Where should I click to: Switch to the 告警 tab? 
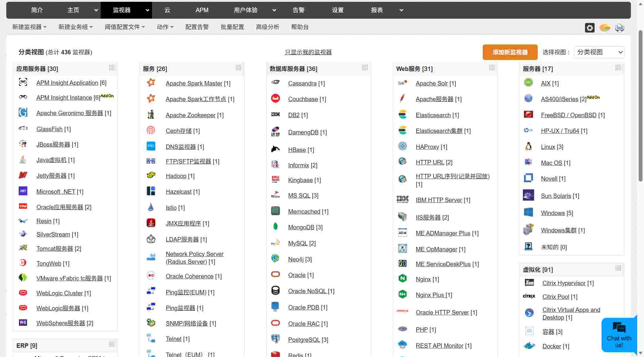pyautogui.click(x=298, y=10)
